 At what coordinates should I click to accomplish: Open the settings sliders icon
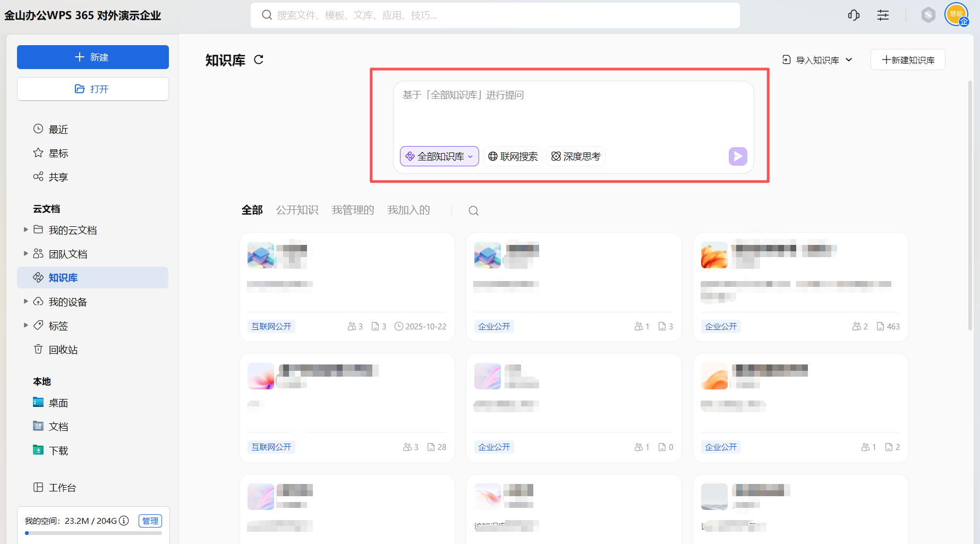[883, 15]
